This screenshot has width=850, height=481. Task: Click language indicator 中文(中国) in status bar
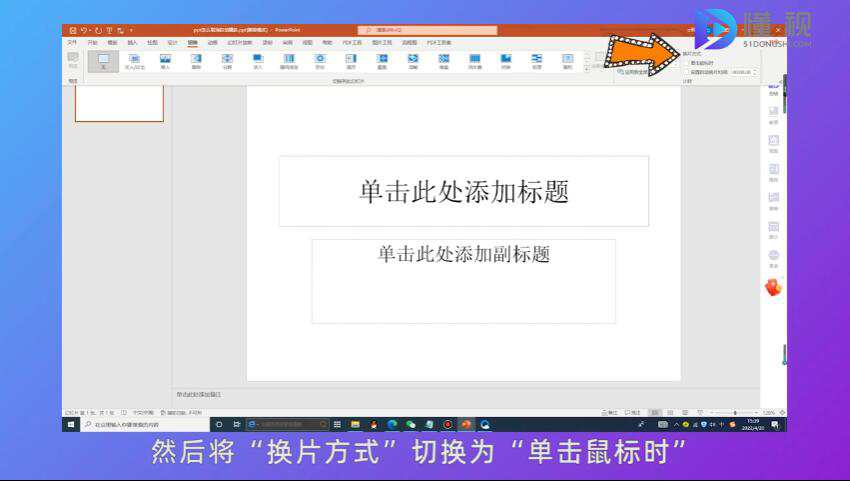point(143,413)
